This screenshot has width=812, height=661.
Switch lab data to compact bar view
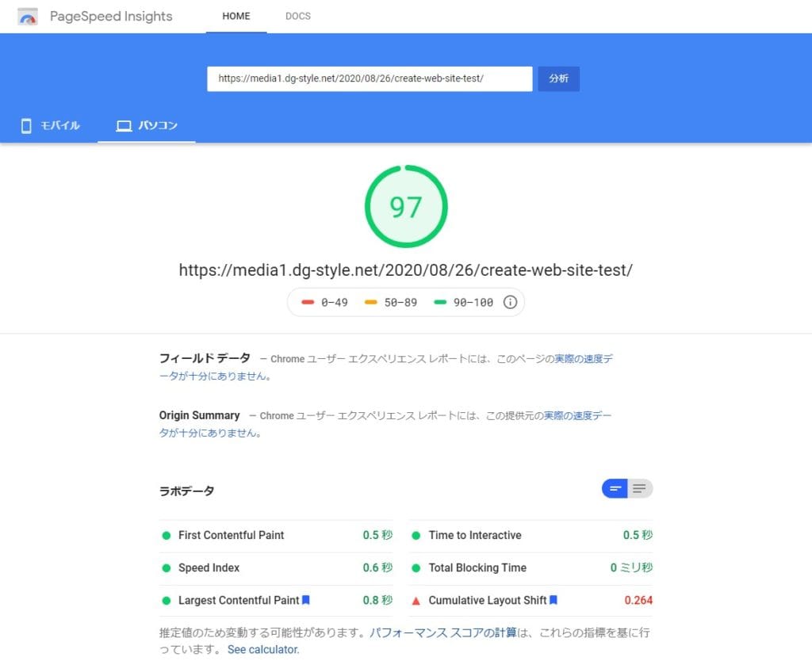click(615, 488)
